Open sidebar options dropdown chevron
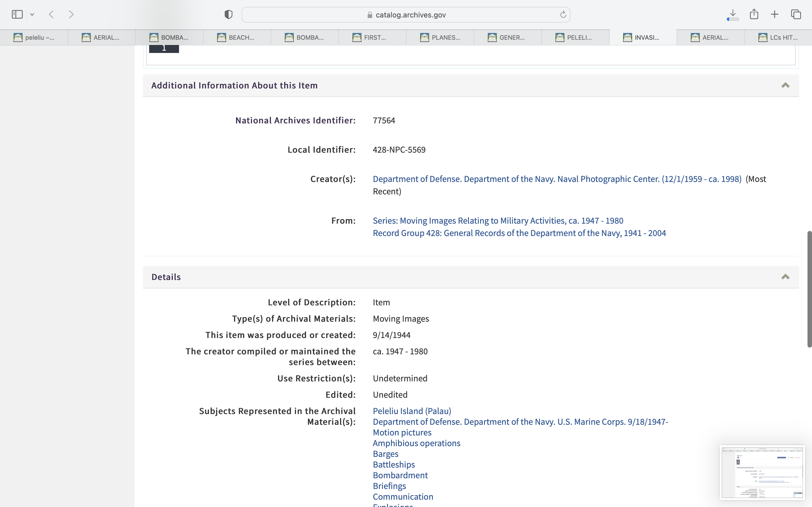This screenshot has height=507, width=812. coord(32,14)
